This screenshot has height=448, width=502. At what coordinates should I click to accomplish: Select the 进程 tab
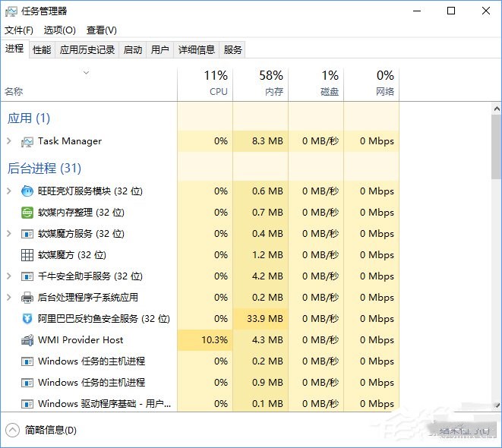click(x=14, y=49)
